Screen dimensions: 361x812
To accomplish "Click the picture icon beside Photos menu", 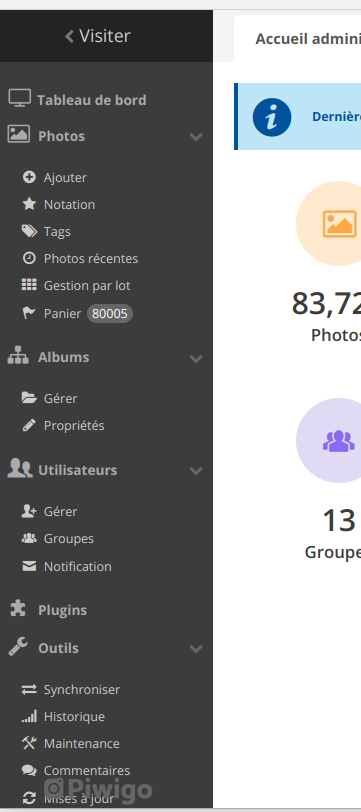I will [19, 134].
